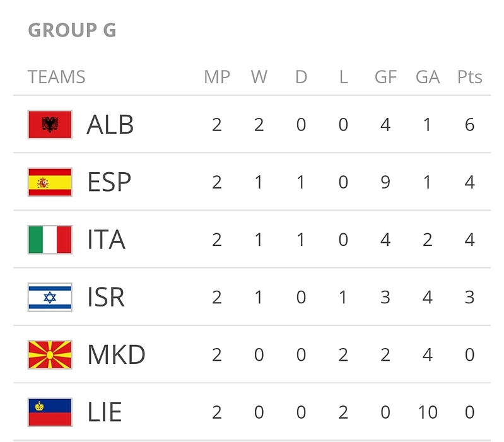Click the Albania flag icon
This screenshot has height=442, width=504.
pyautogui.click(x=50, y=124)
